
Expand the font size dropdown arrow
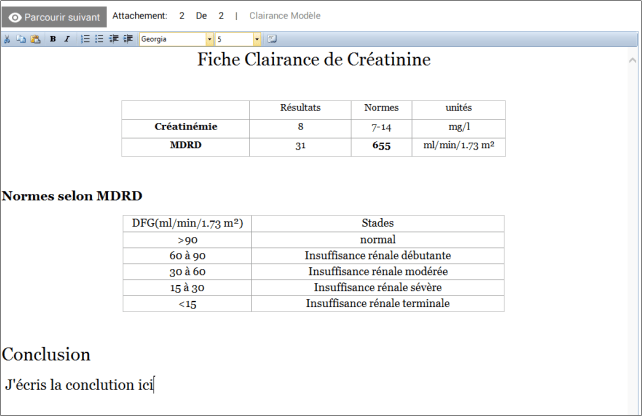tap(257, 39)
